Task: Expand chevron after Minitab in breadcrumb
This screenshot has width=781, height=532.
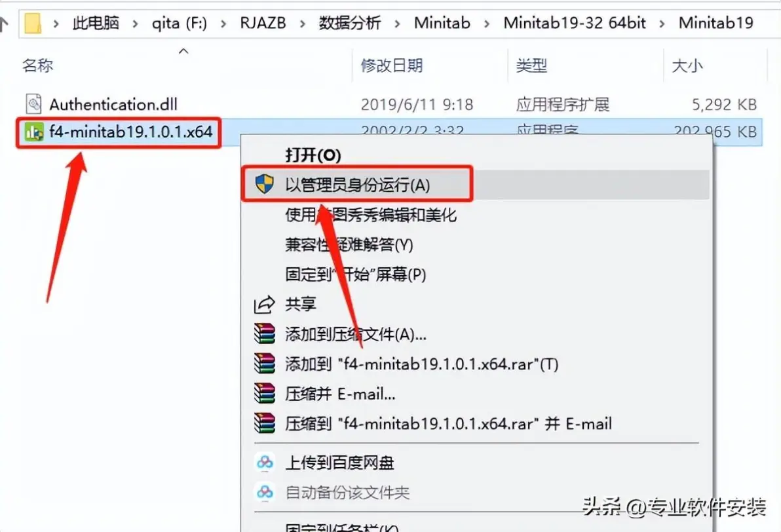Action: pos(487,24)
